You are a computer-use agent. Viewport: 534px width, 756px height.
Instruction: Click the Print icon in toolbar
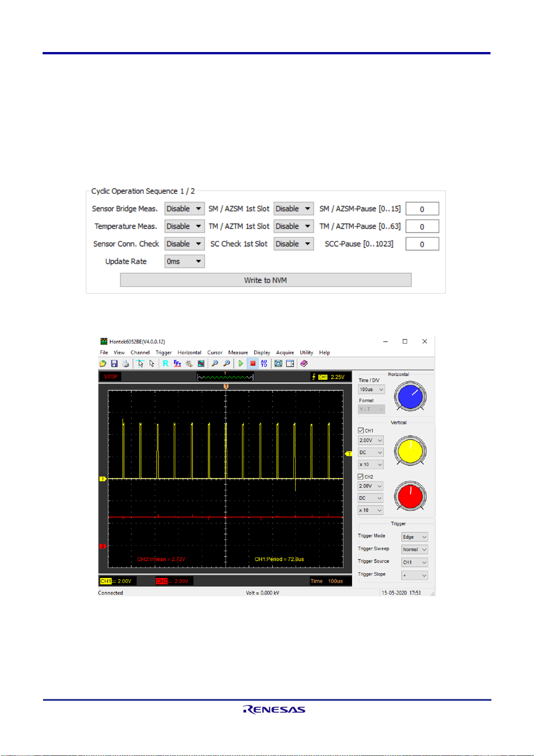pos(126,363)
